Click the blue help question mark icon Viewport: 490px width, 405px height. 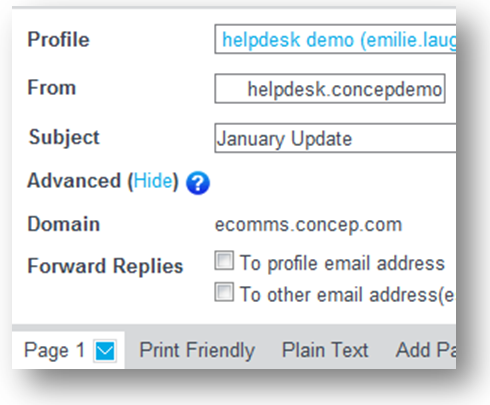click(x=198, y=183)
